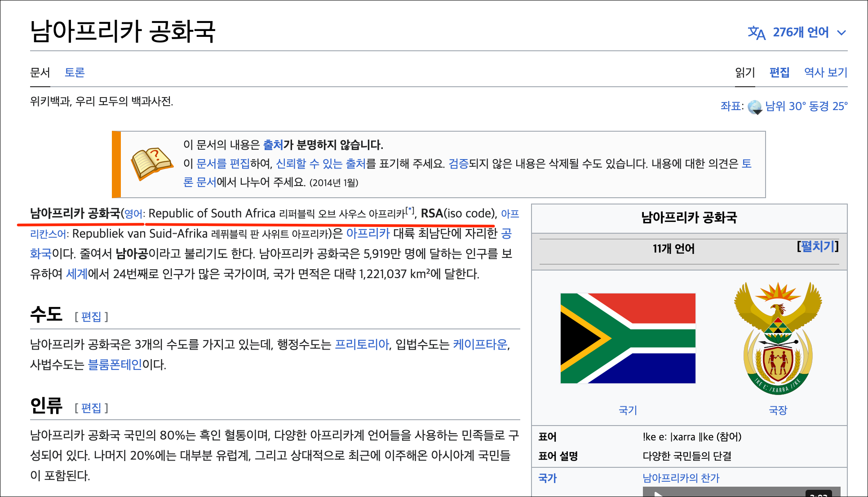
Task: Click the 국가 infobox row link
Action: [x=548, y=478]
